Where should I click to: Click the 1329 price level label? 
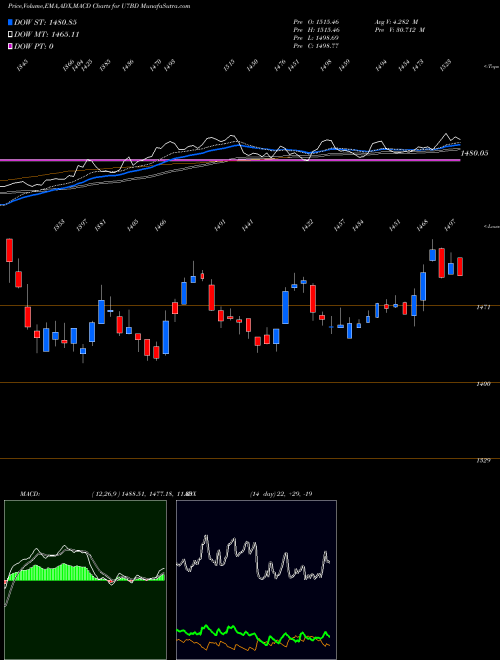coord(483,460)
